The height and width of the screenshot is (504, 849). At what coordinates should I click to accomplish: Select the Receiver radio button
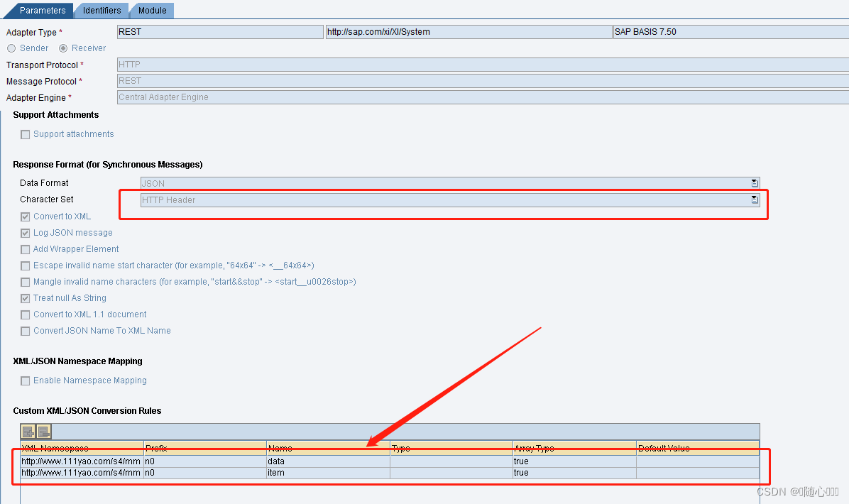(63, 48)
